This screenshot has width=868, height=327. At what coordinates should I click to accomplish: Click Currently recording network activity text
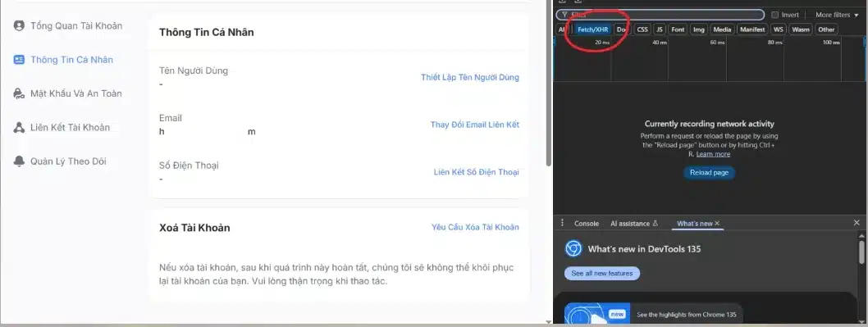coord(709,124)
